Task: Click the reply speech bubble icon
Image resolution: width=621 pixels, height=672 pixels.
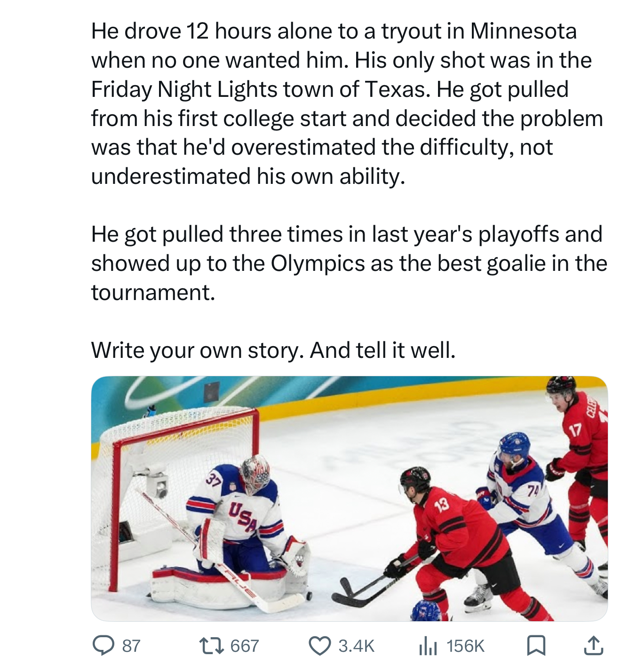Action: tap(103, 645)
